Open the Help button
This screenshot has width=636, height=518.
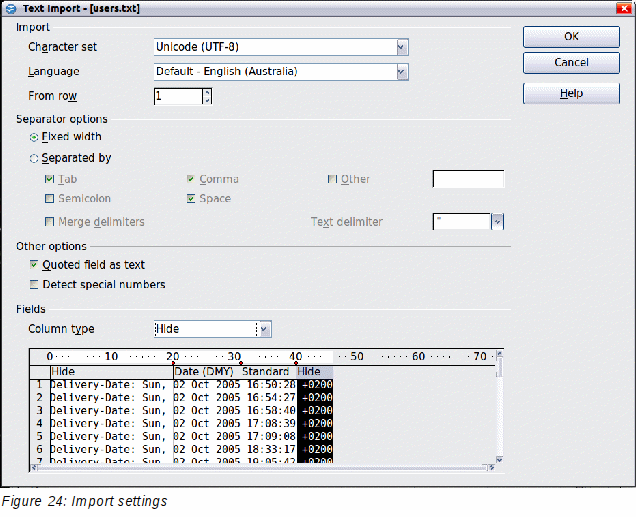[x=571, y=94]
